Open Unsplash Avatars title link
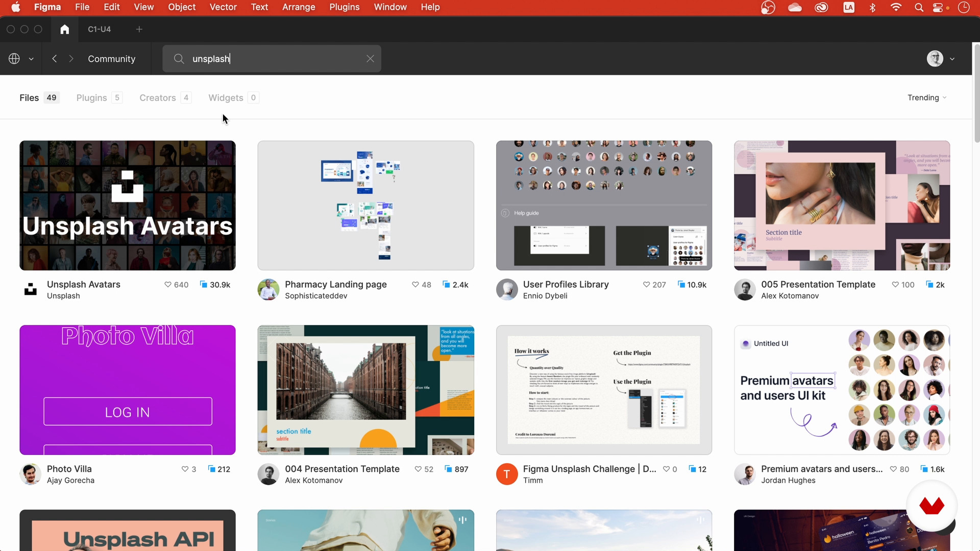This screenshot has height=551, width=980. tap(84, 284)
